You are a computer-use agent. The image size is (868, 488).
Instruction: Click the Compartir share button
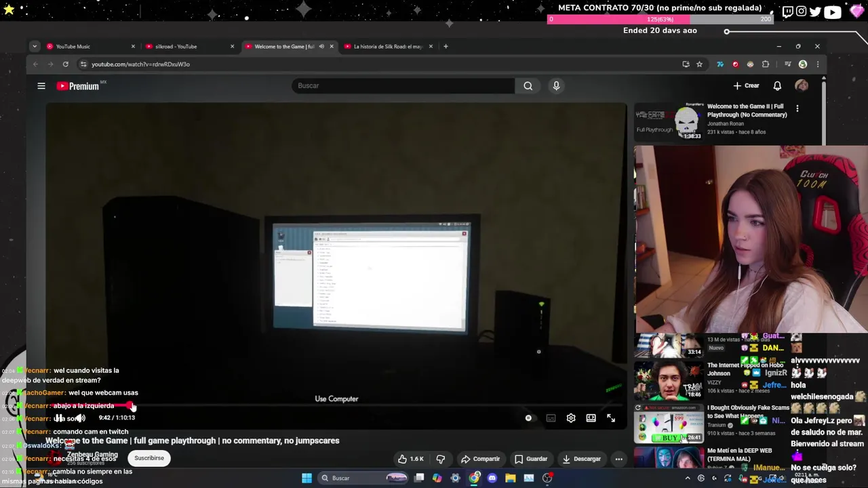[x=480, y=459]
